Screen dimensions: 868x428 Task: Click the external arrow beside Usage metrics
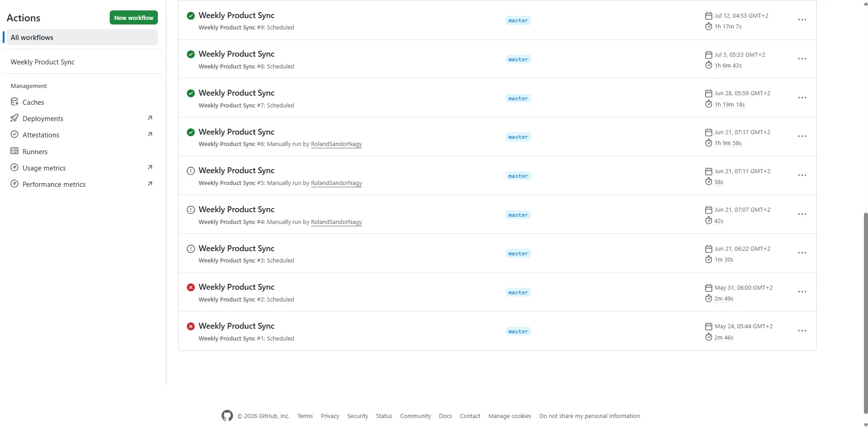150,167
